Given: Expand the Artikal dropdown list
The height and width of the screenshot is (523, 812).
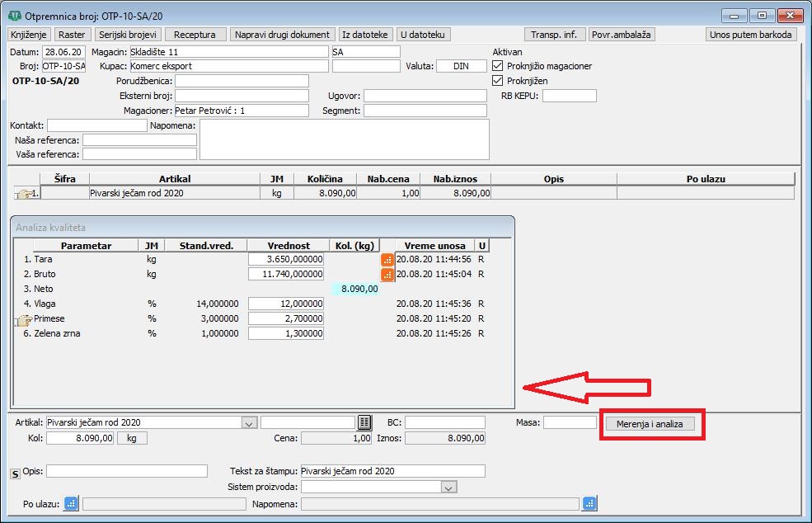Looking at the screenshot, I should (249, 422).
